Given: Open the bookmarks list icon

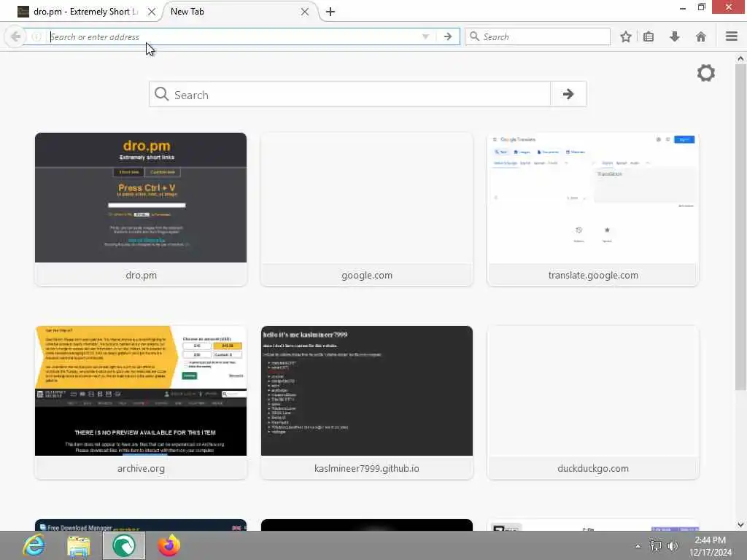Looking at the screenshot, I should pos(649,36).
